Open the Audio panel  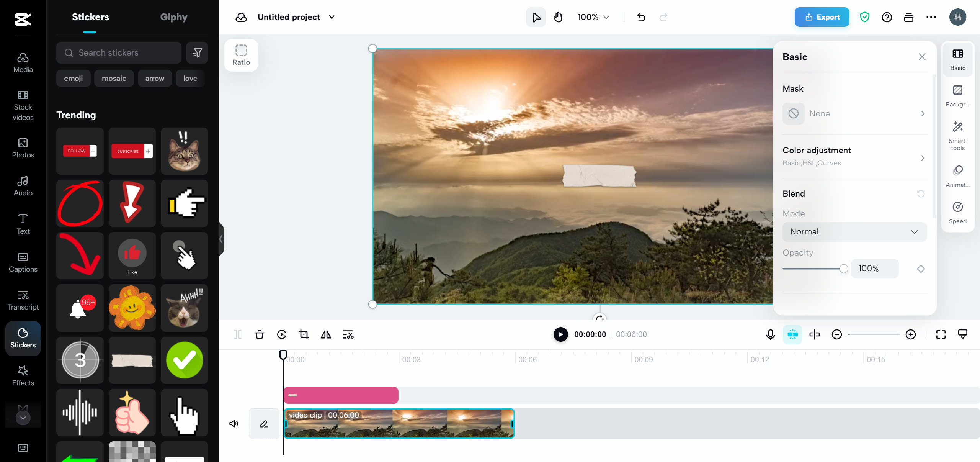pos(23,186)
